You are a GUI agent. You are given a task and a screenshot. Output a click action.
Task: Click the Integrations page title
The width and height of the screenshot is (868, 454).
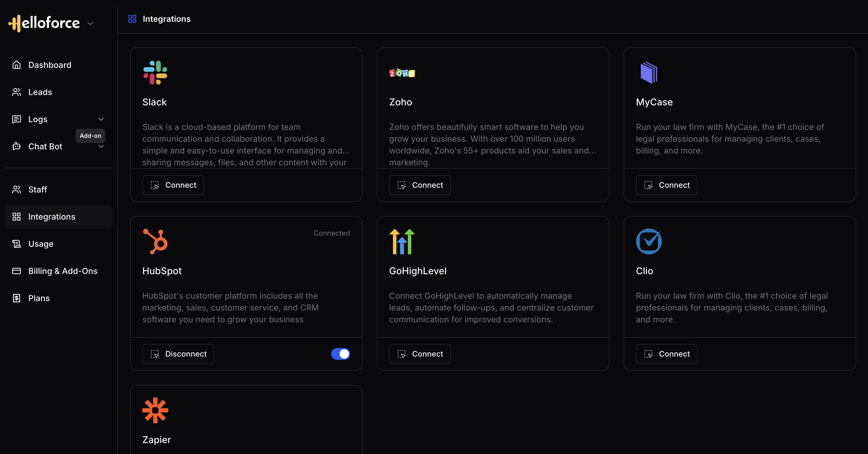(167, 19)
